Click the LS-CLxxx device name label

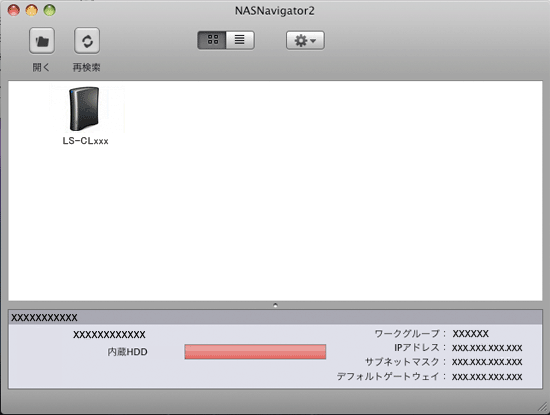point(85,141)
